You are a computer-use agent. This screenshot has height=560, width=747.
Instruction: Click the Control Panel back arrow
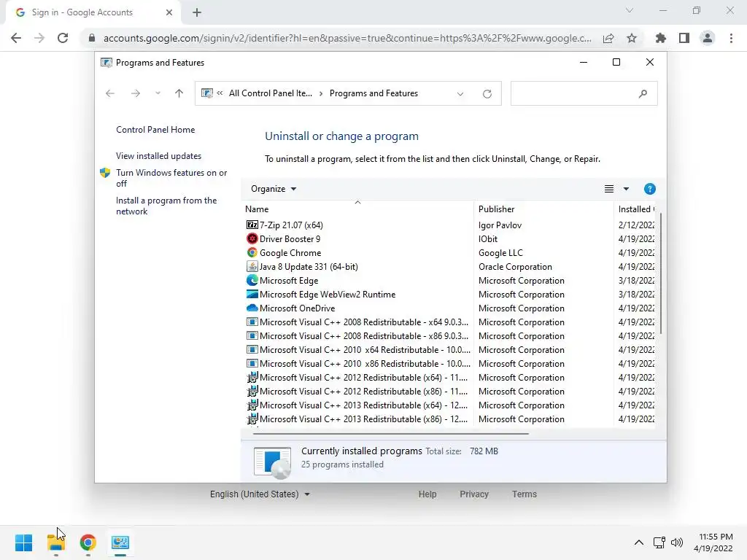(x=110, y=93)
